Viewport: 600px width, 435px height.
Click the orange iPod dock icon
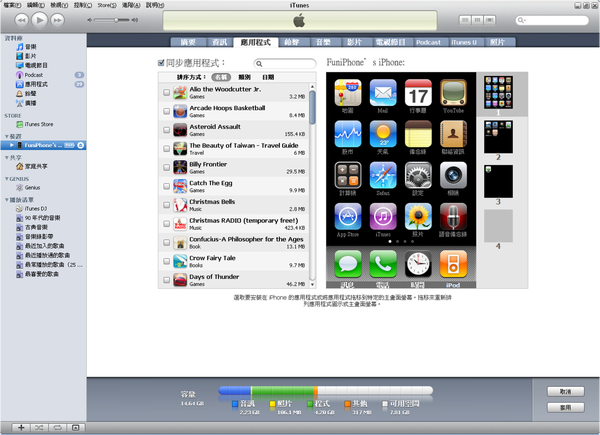tap(453, 264)
